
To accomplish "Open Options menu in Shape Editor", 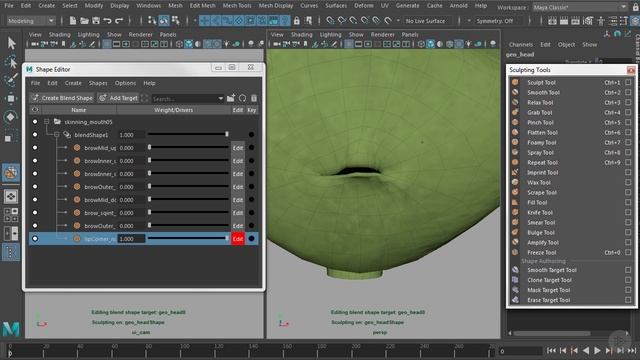I will (125, 83).
